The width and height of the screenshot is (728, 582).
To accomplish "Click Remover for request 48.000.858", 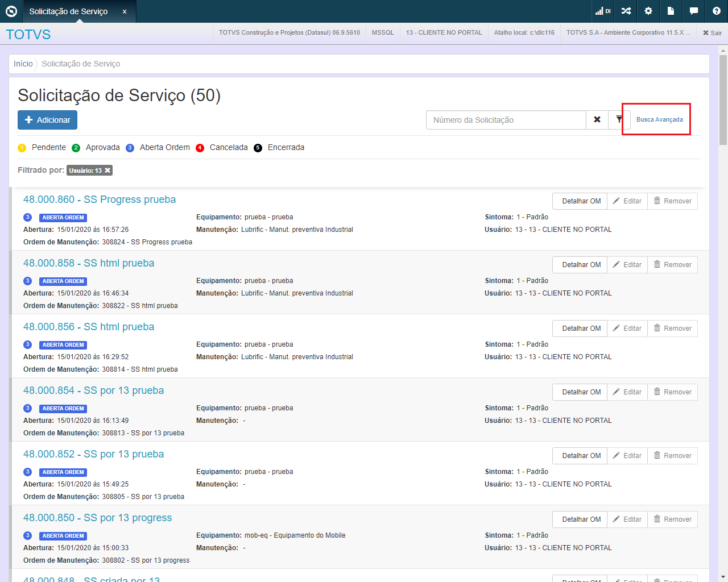I will (x=673, y=265).
